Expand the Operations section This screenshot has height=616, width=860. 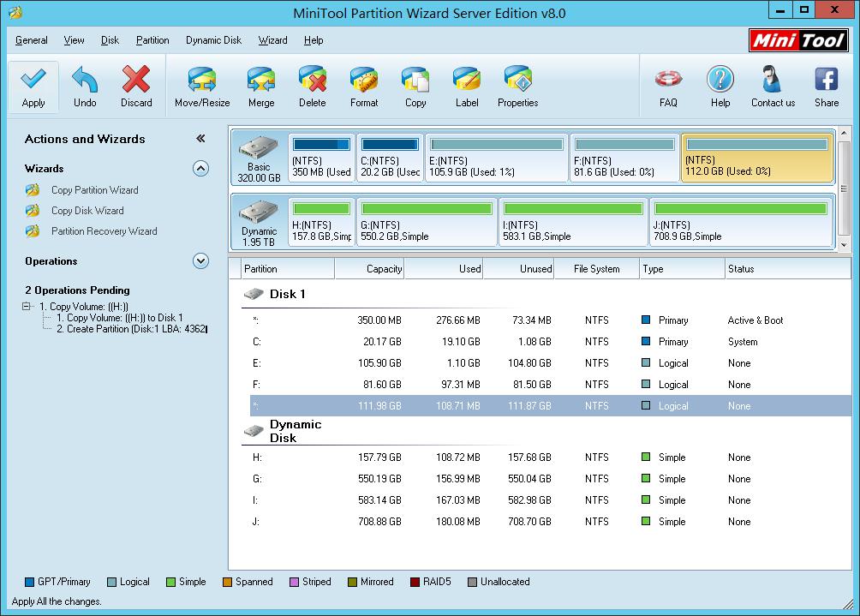click(x=200, y=261)
